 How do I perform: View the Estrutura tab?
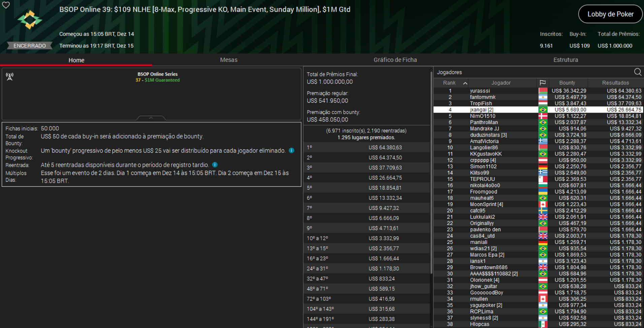coord(566,60)
